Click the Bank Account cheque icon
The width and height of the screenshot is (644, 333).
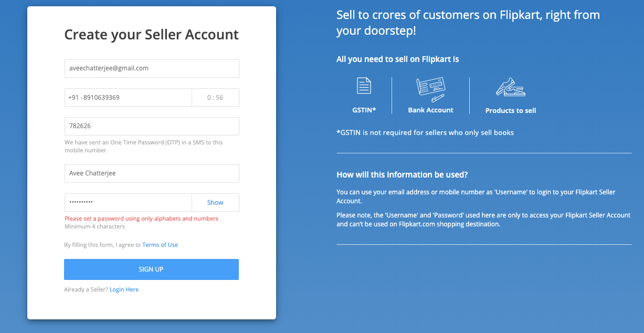click(430, 90)
